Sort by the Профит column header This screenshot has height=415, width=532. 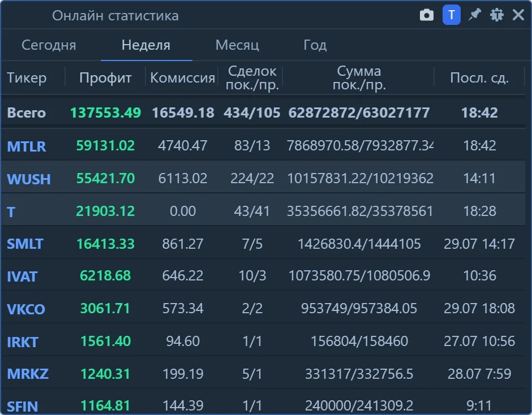click(x=105, y=77)
